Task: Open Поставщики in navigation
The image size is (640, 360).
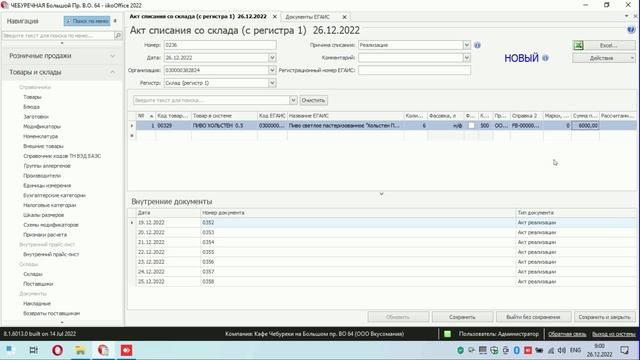Action: [38, 284]
